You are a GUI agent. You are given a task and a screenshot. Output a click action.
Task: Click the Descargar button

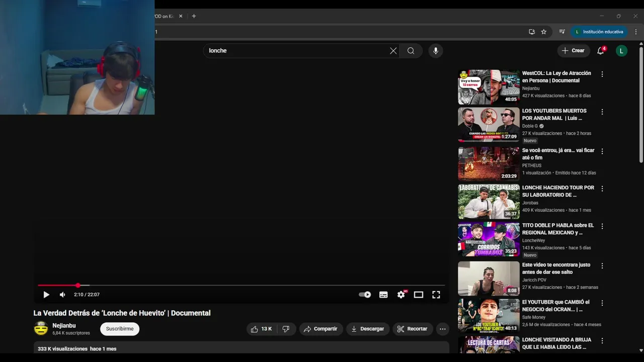pyautogui.click(x=368, y=329)
